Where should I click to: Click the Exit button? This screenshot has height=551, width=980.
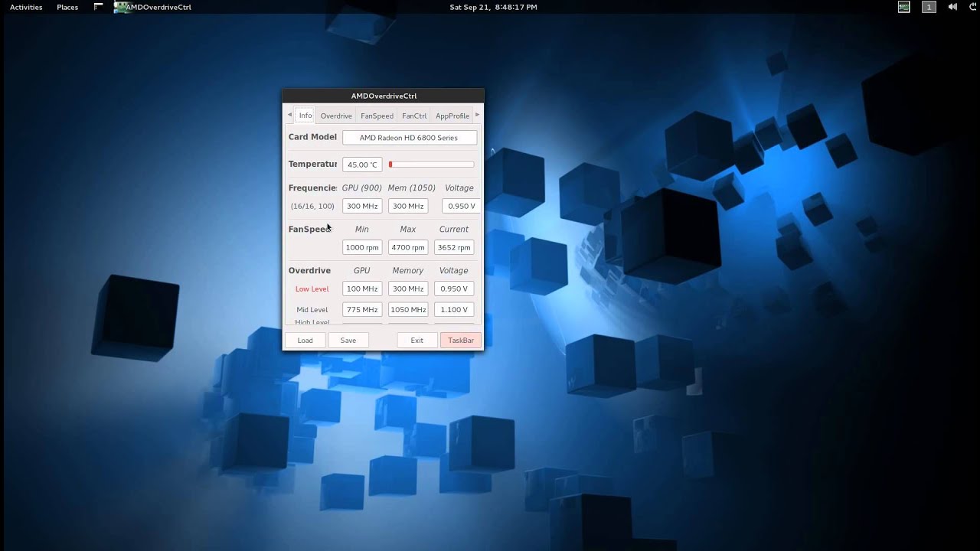click(416, 340)
